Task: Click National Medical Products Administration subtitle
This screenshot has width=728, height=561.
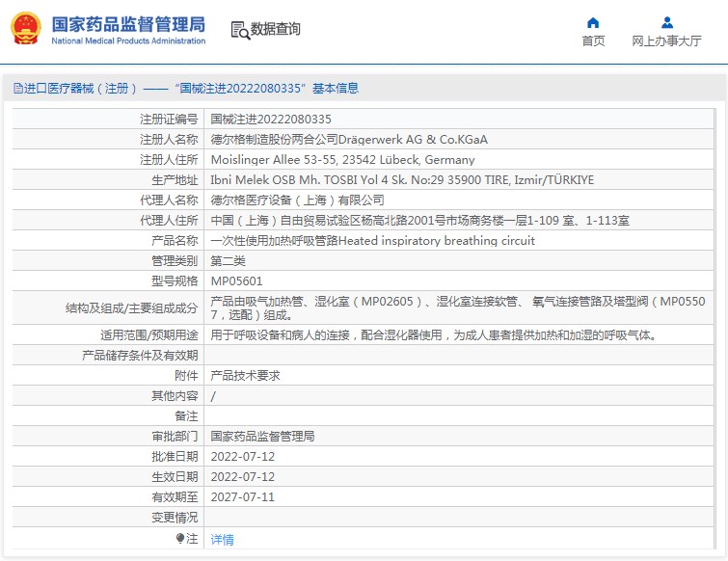Action: click(x=128, y=40)
